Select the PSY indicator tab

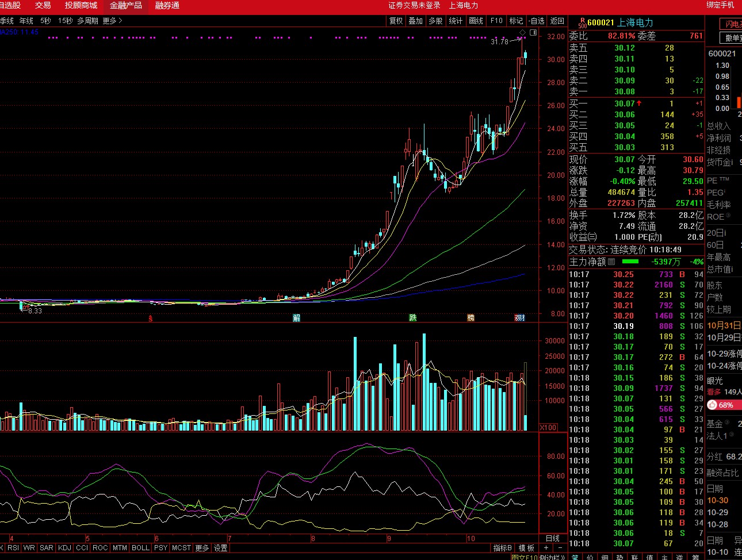click(160, 548)
